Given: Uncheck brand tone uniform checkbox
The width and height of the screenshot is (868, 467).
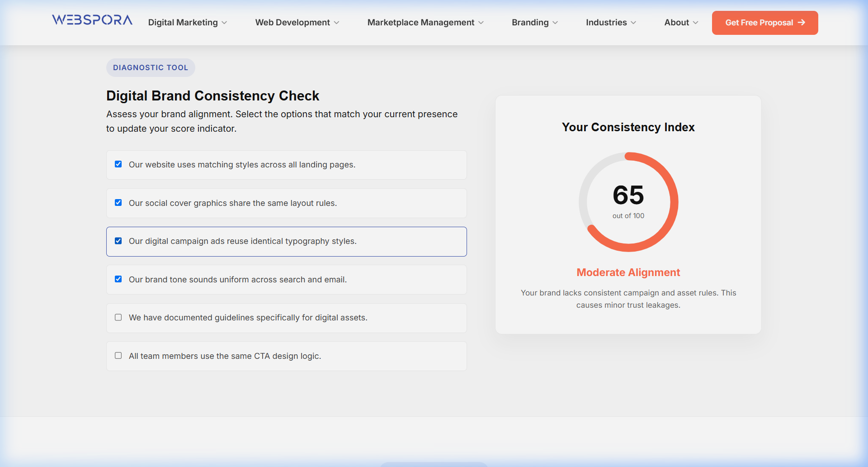Looking at the screenshot, I should click(x=118, y=279).
